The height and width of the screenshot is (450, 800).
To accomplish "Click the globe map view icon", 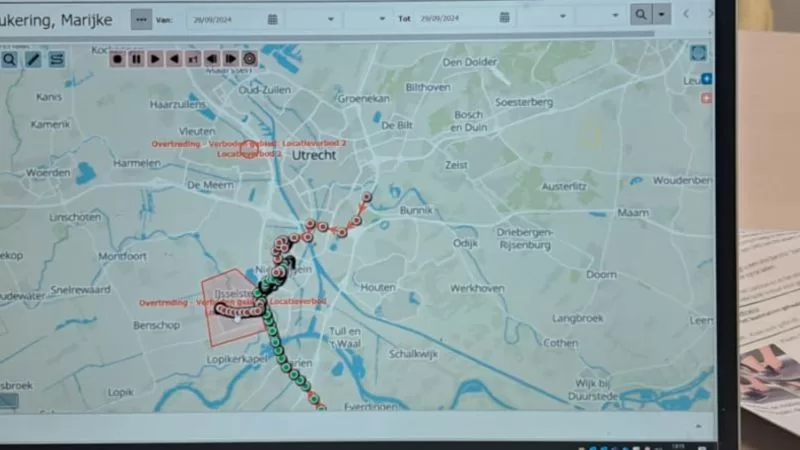I will pos(698,53).
